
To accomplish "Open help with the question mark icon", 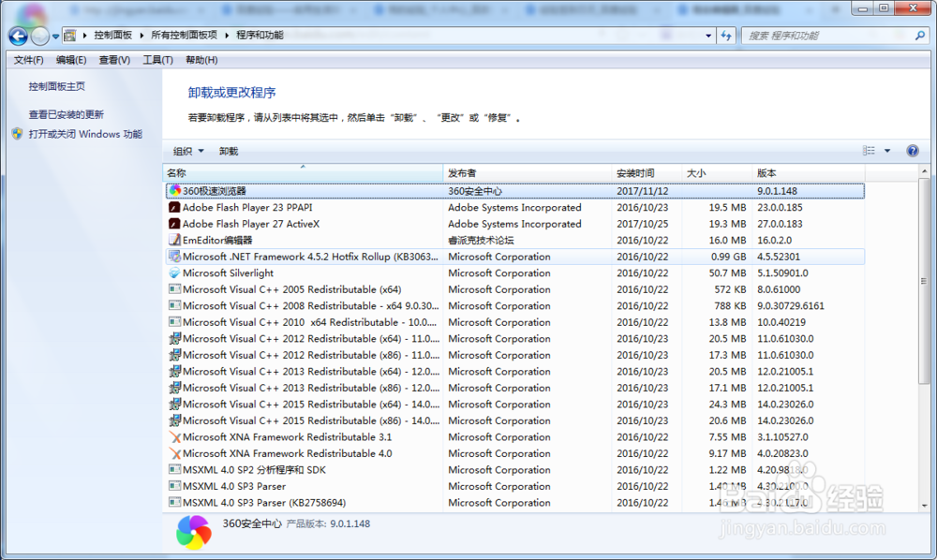I will click(913, 151).
